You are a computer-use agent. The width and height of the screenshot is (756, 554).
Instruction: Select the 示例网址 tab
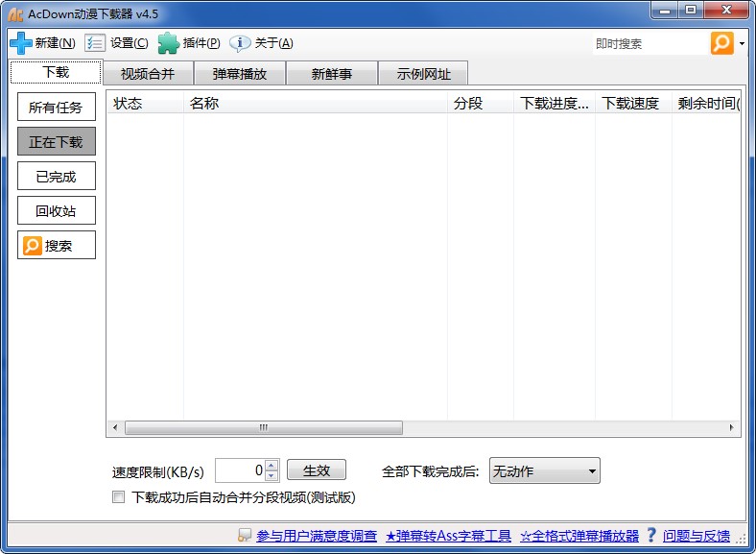pos(423,73)
